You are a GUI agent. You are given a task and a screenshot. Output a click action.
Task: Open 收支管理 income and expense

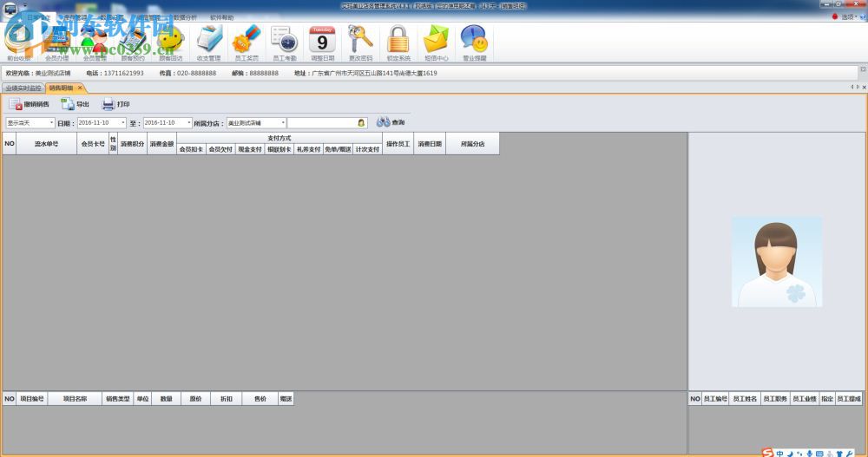click(x=208, y=43)
